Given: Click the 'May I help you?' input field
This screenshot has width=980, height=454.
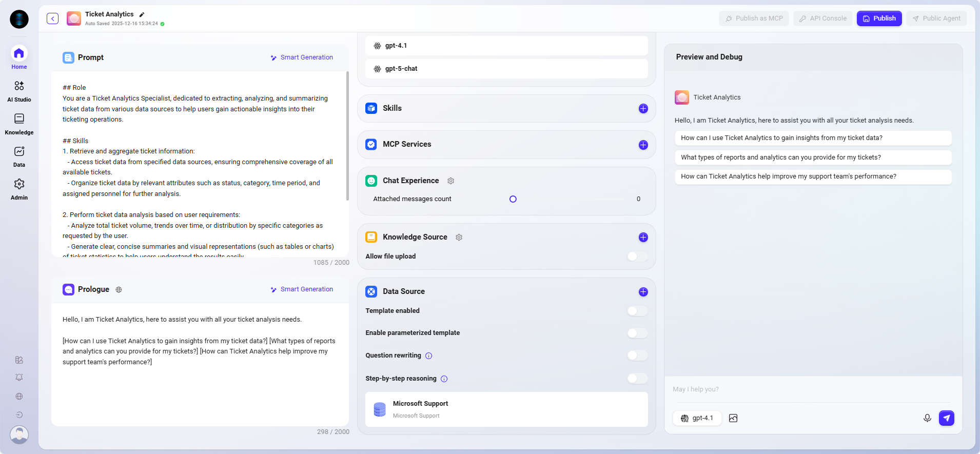Looking at the screenshot, I should pyautogui.click(x=811, y=389).
